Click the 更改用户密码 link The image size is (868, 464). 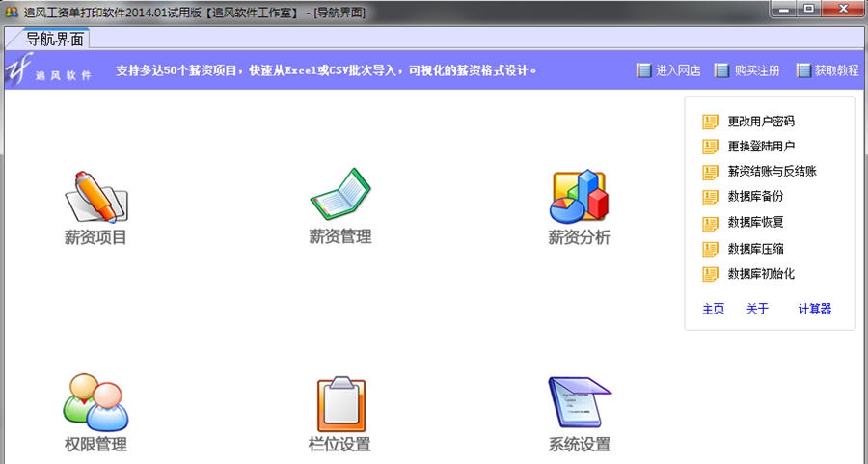(761, 122)
